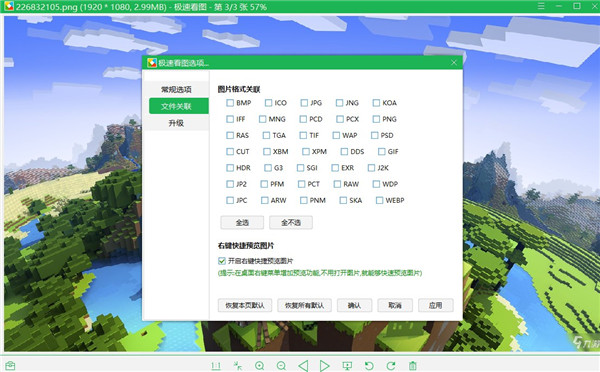Zoom out with the magnifier minus icon
This screenshot has width=600, height=372.
coord(281,366)
